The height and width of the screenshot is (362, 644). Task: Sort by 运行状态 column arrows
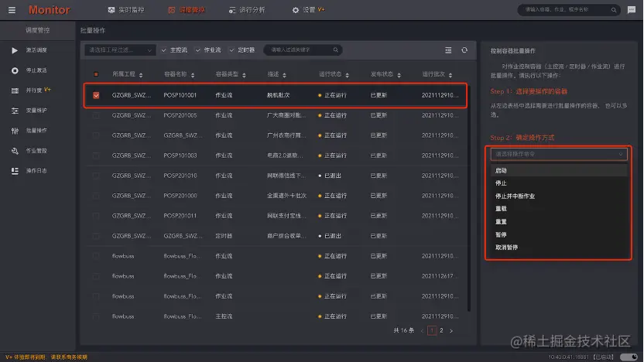coord(347,75)
